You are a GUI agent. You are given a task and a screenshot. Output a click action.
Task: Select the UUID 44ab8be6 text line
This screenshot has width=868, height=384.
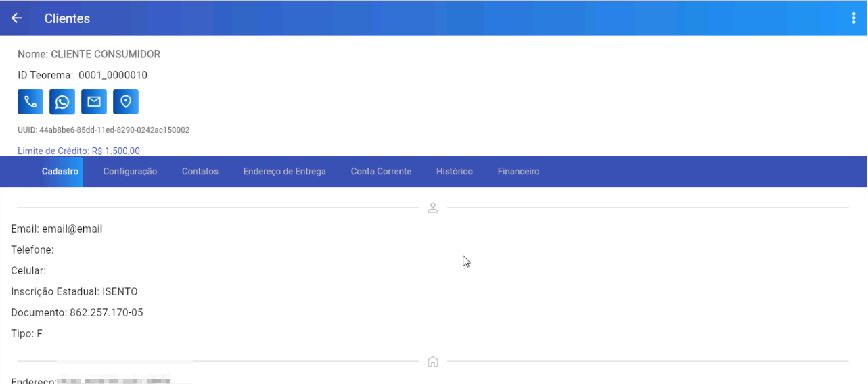tap(104, 130)
